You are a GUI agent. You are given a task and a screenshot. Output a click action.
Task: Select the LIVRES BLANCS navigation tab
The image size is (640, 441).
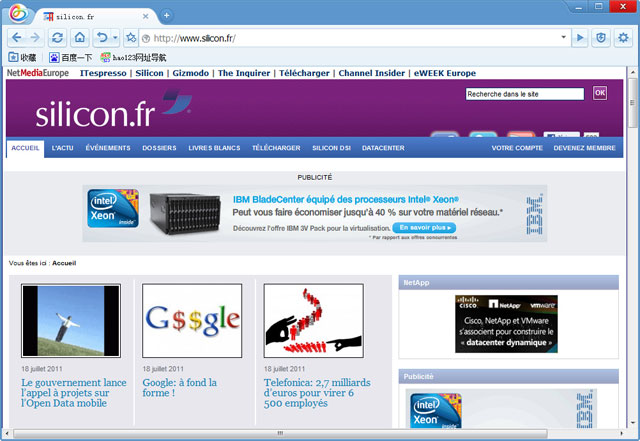(214, 148)
